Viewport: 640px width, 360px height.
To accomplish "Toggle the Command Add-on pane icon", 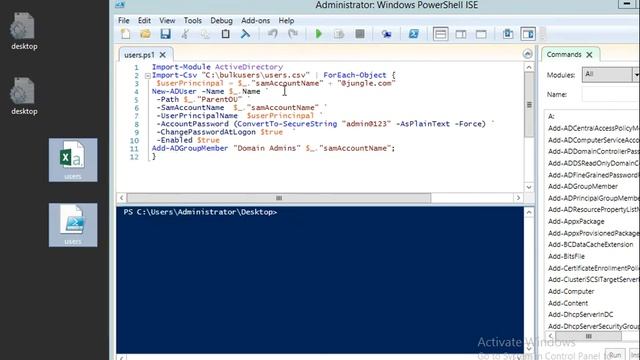I will click(x=528, y=34).
